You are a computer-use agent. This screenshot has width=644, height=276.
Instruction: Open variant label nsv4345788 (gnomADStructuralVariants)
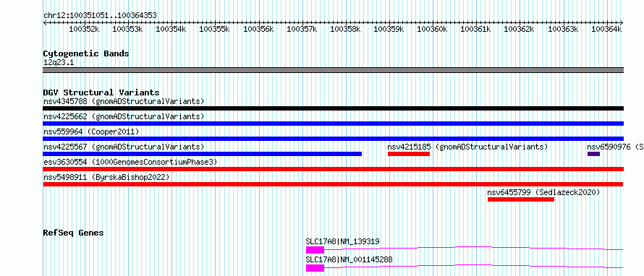pos(124,101)
